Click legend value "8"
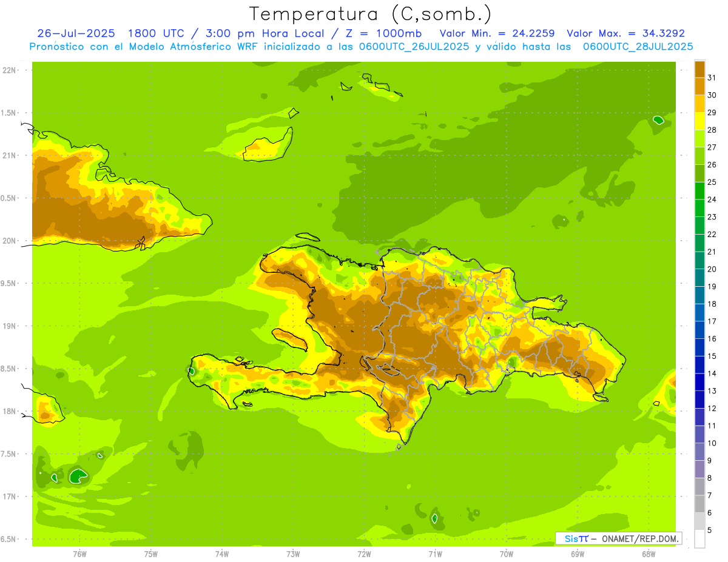728x562 pixels. coord(709,478)
